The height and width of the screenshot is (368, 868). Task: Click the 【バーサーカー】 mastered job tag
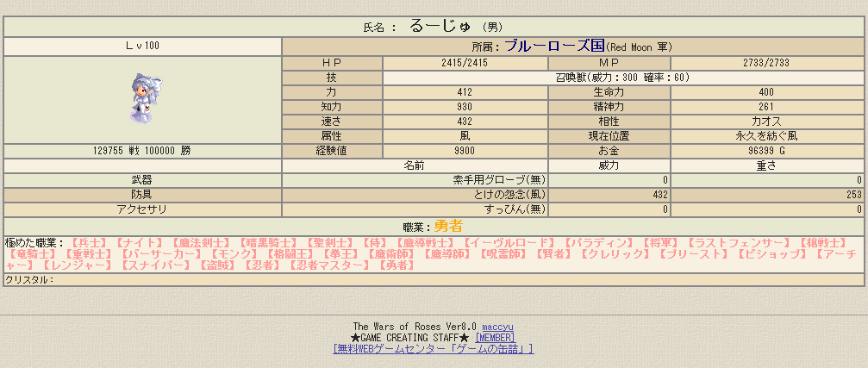161,254
